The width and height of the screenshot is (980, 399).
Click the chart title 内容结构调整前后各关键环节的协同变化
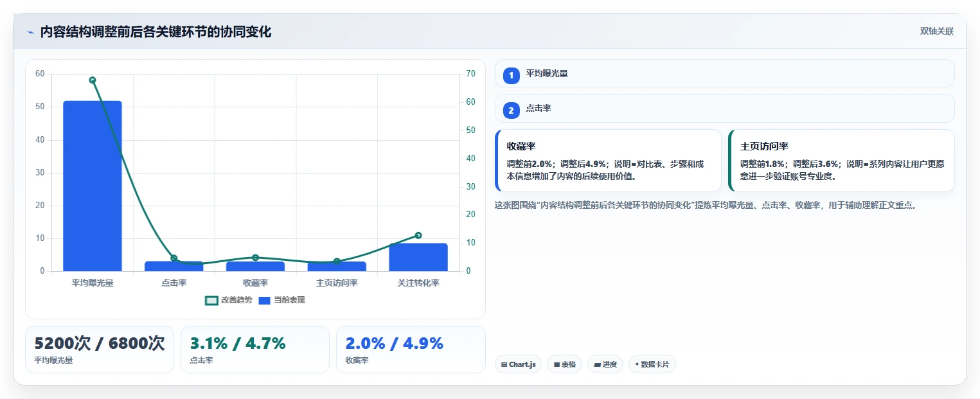tap(156, 32)
